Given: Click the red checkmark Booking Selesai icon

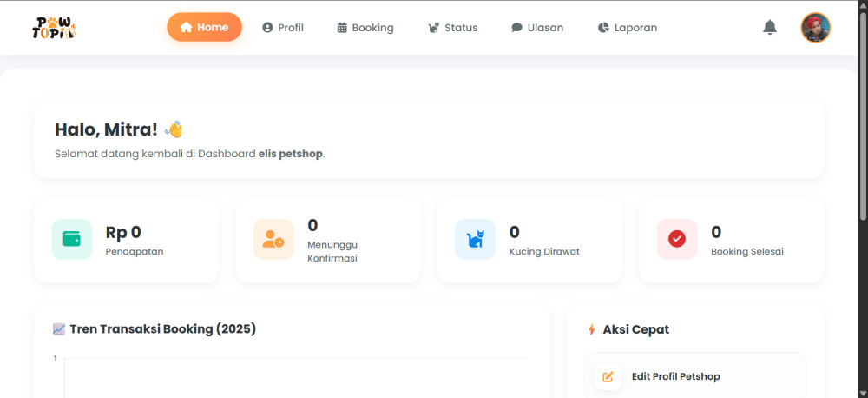Looking at the screenshot, I should [x=677, y=239].
